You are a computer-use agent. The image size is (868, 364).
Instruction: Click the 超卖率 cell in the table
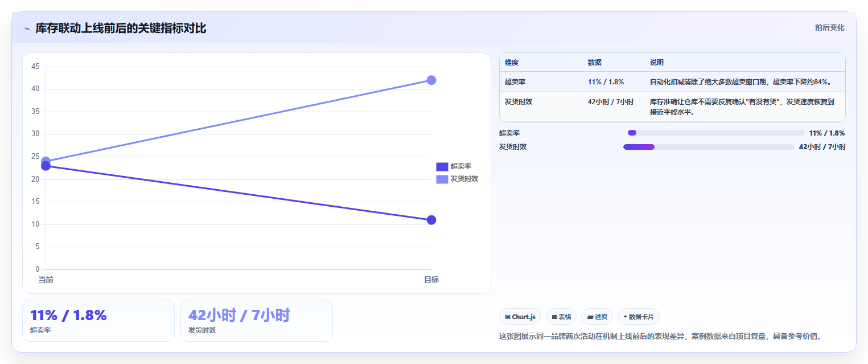(x=515, y=82)
